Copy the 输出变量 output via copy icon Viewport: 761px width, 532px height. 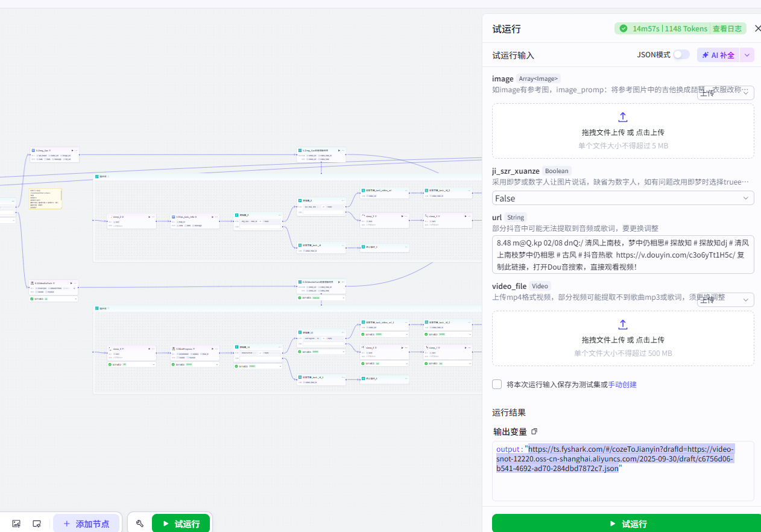(x=534, y=431)
